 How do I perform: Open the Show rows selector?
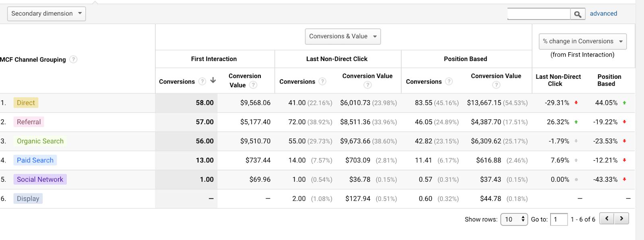[x=514, y=219]
